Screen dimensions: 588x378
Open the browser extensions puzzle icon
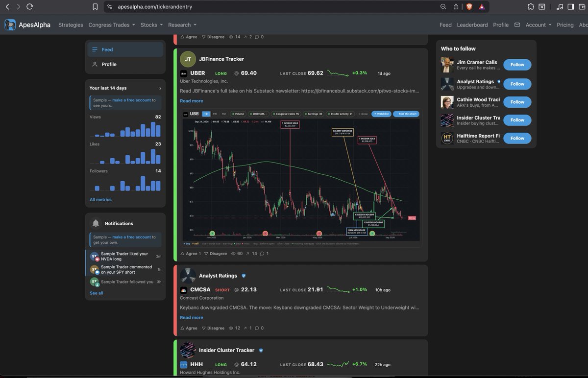(x=531, y=7)
